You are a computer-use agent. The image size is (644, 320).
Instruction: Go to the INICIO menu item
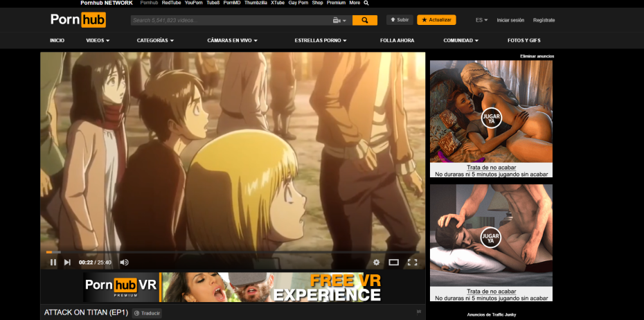(57, 40)
